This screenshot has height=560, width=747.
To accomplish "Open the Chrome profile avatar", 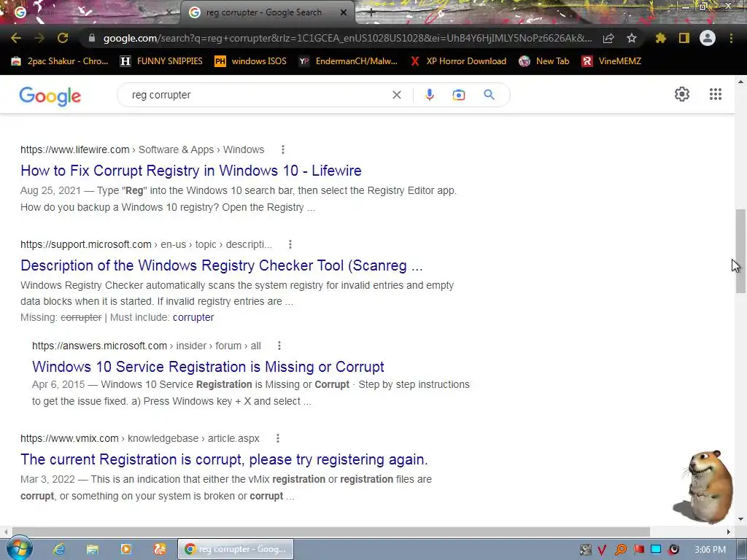I will (x=708, y=38).
